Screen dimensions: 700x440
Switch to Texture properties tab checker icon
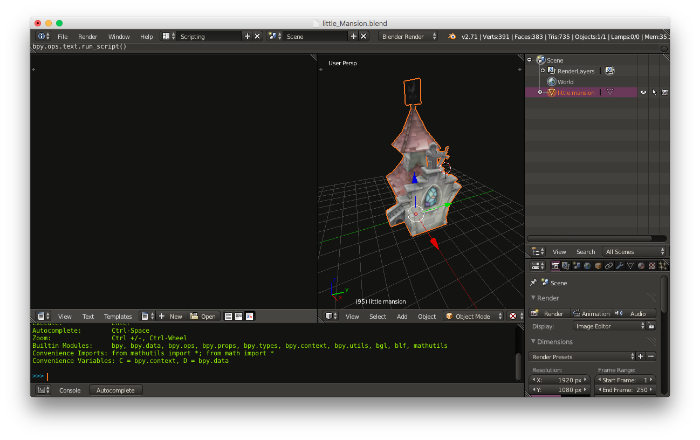(x=651, y=266)
